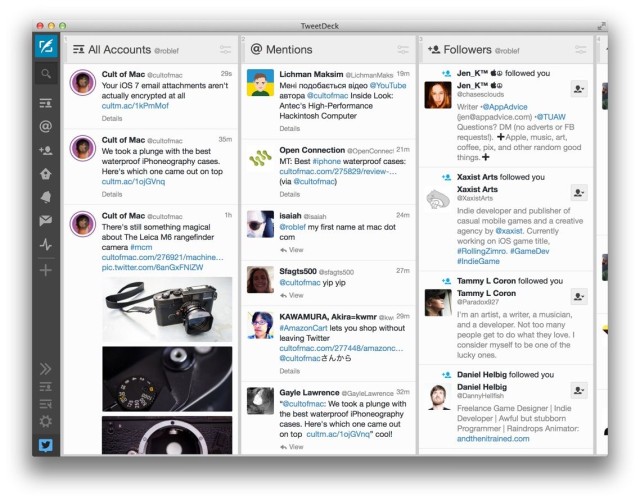Click the #iphone hashtag
Image resolution: width=640 pixels, height=501 pixels.
point(327,161)
